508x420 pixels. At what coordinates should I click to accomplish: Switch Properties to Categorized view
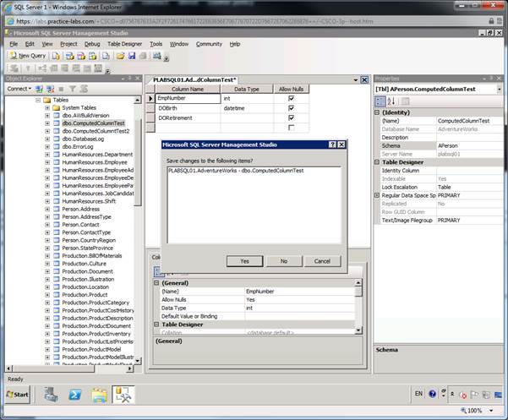click(380, 101)
